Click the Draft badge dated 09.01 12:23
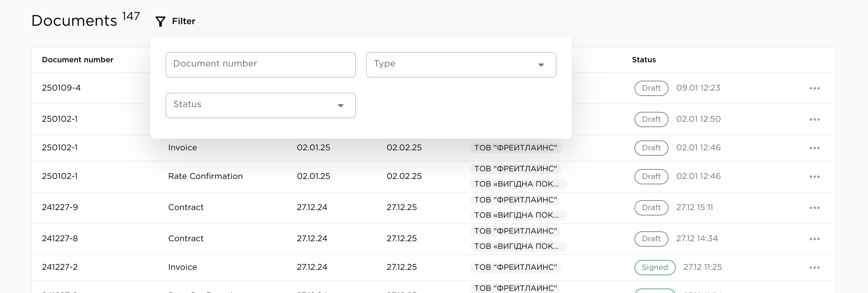 tap(651, 88)
